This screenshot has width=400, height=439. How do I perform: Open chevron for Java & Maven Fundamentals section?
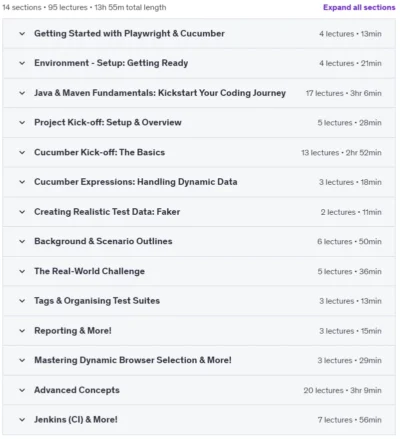pos(22,93)
